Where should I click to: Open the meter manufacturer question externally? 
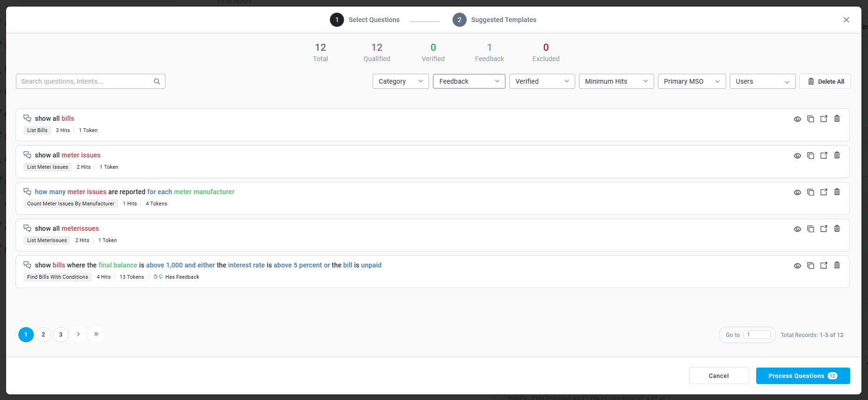pos(824,192)
